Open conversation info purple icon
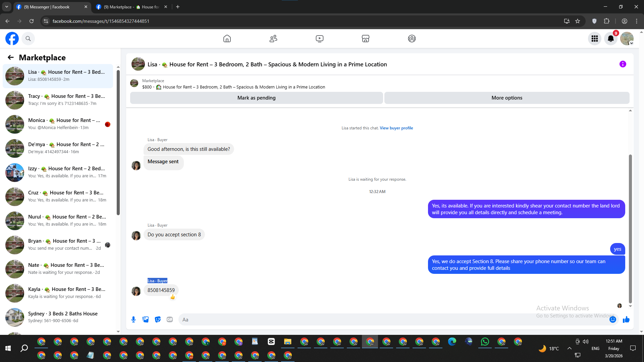644x362 pixels. pyautogui.click(x=623, y=64)
